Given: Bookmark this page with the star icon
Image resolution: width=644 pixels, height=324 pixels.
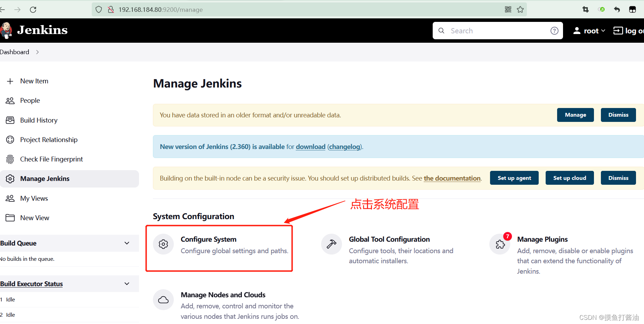Looking at the screenshot, I should click(x=520, y=9).
